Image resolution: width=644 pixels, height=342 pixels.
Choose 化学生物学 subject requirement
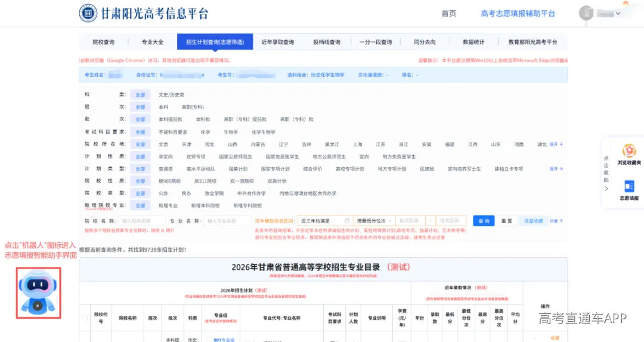point(264,132)
